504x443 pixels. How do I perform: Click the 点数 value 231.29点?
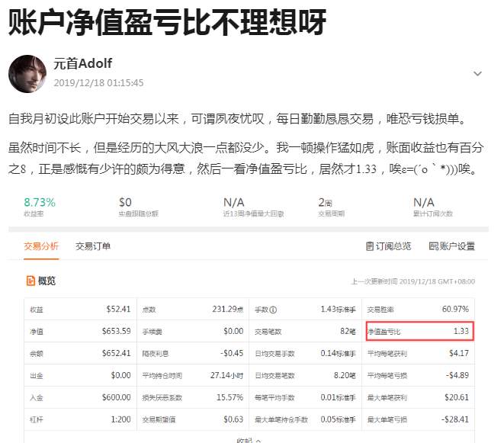tap(227, 310)
